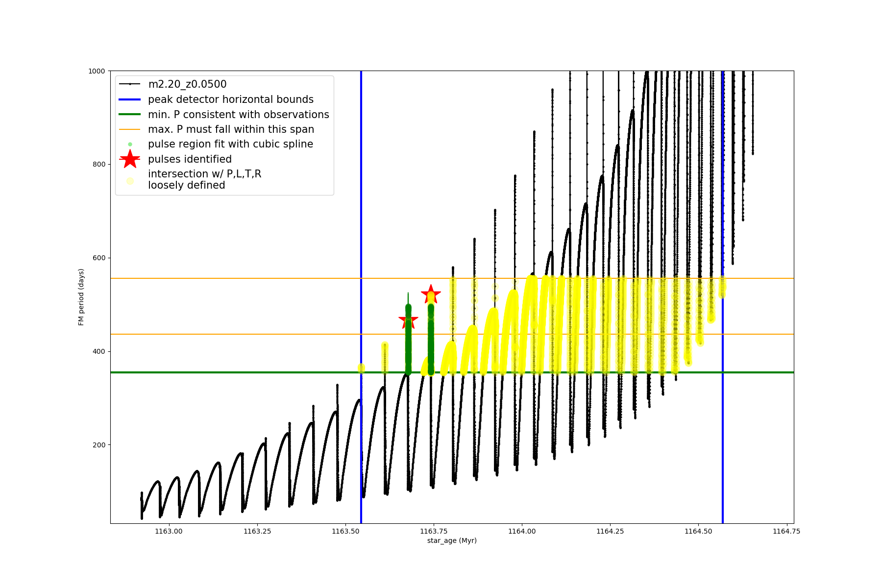Screen dimensions: 882x588
Task: Click 'peak detector horizontal bounds' legend text
Action: point(230,99)
